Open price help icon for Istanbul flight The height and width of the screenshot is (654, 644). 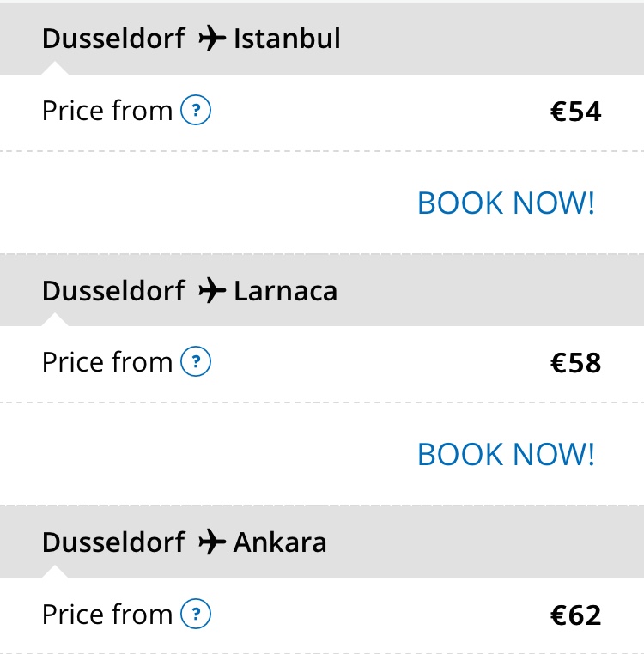196,111
